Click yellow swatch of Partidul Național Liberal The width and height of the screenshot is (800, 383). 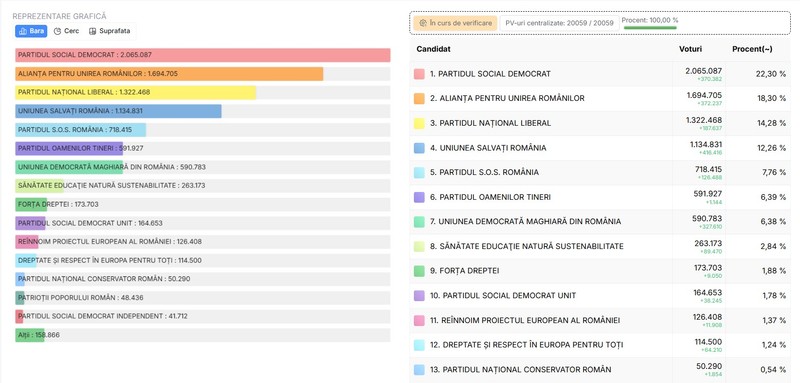tap(419, 123)
